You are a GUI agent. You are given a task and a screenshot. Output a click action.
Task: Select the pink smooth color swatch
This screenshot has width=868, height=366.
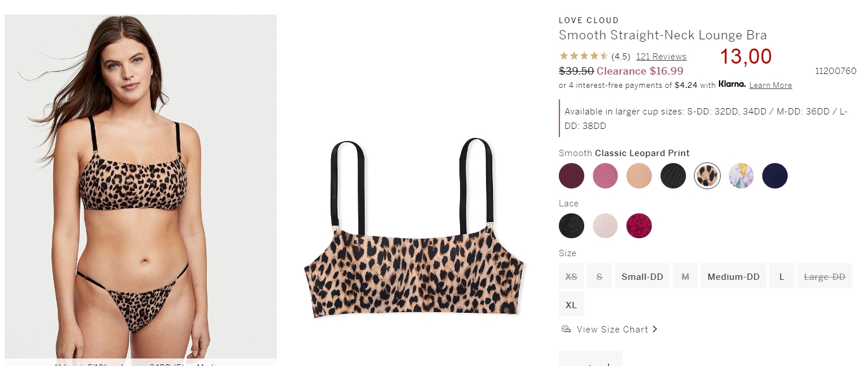click(605, 176)
